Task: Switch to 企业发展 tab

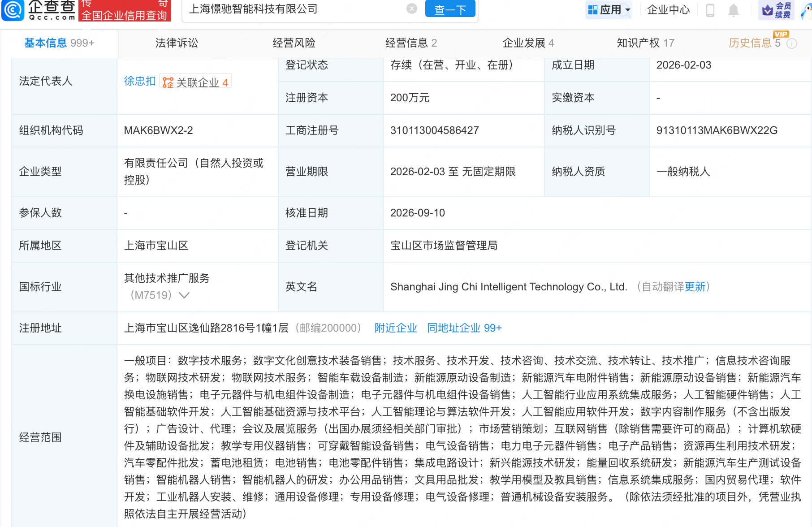Action: pyautogui.click(x=528, y=43)
